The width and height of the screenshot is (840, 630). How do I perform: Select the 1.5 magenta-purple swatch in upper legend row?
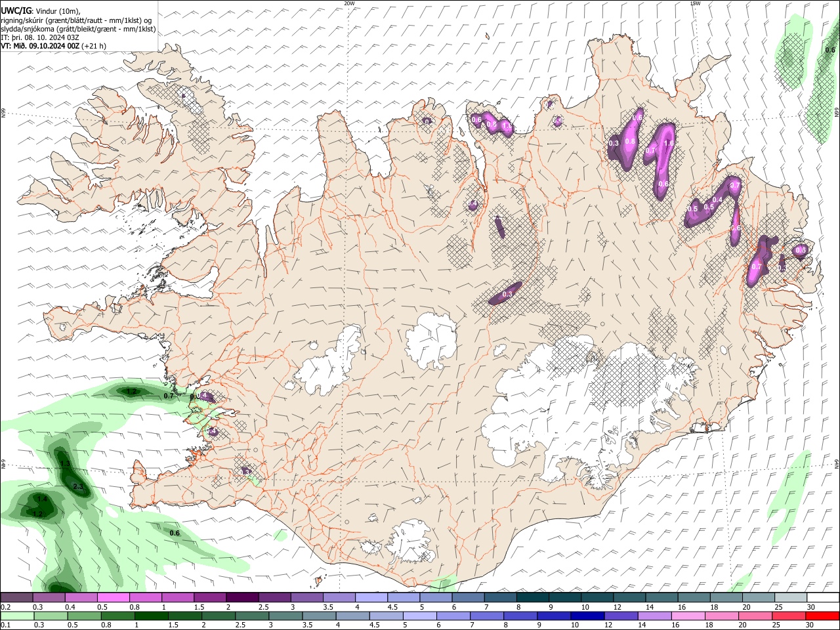(210, 597)
